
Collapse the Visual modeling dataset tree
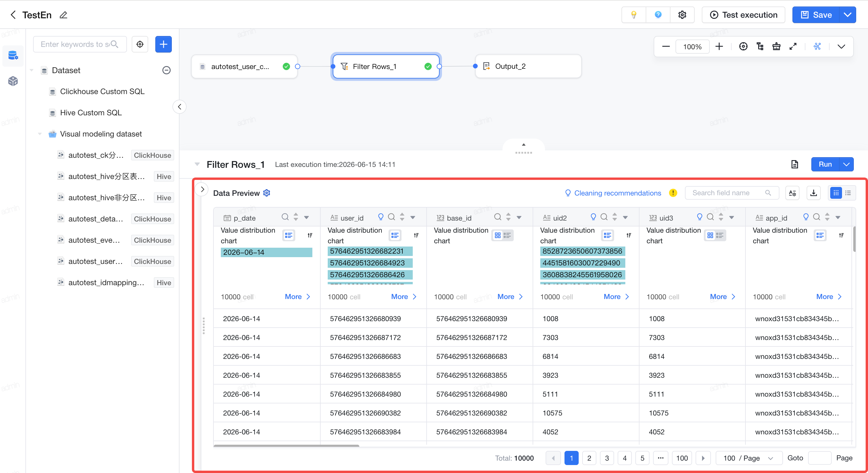pos(40,134)
